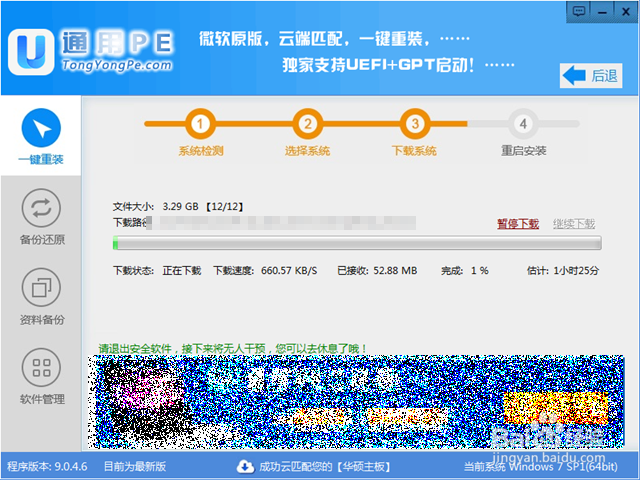Click the download speed 660.57 KB/S value
This screenshot has width=640, height=480.
[x=289, y=271]
